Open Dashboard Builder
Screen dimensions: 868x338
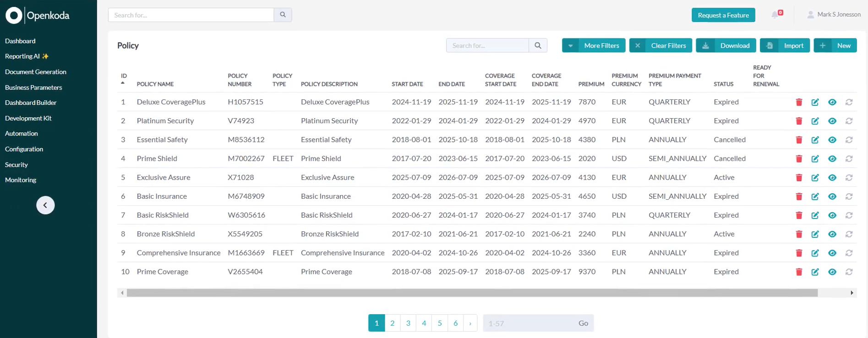31,103
